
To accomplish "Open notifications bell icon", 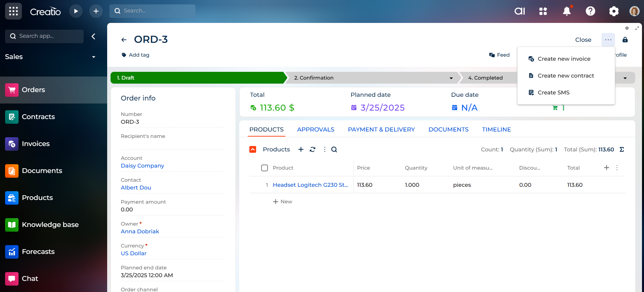I will 567,11.
